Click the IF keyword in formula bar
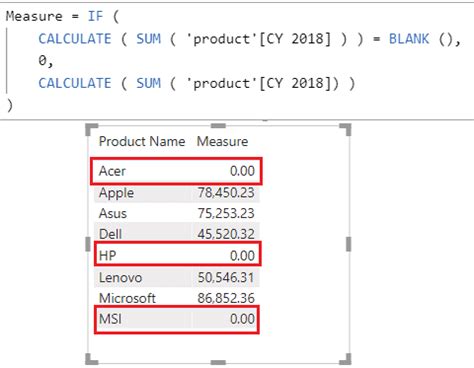 (95, 16)
